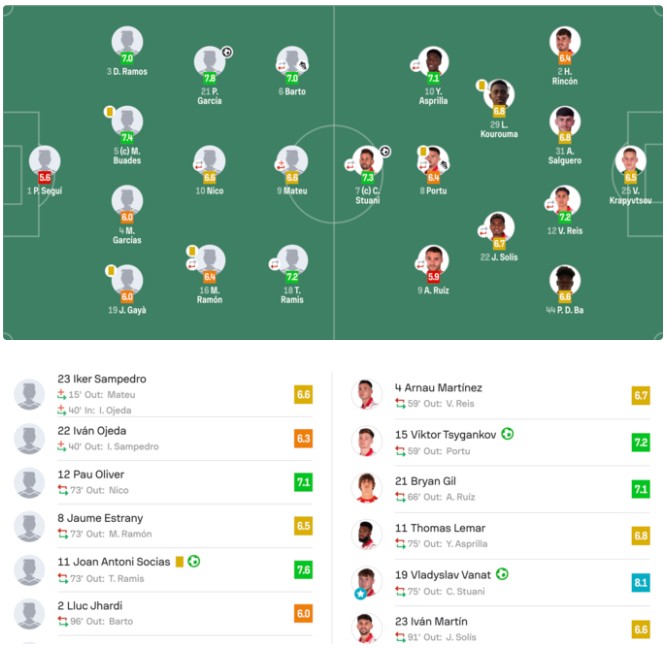
Task: Open Arnau Martínez's profile from the bench list
Action: point(438,388)
